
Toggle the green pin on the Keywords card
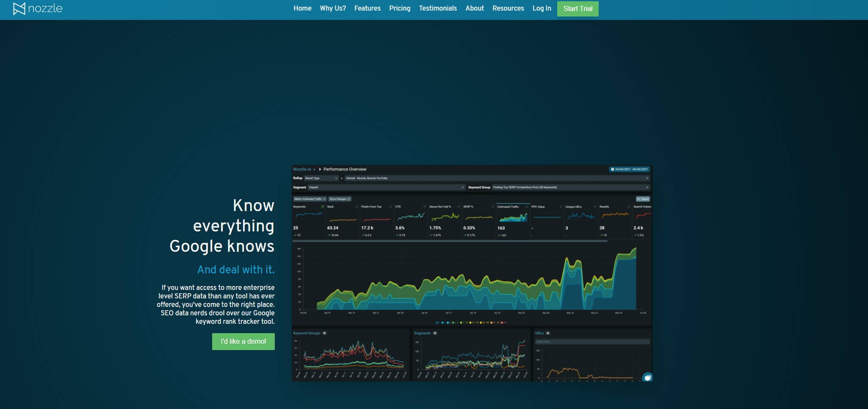click(323, 207)
